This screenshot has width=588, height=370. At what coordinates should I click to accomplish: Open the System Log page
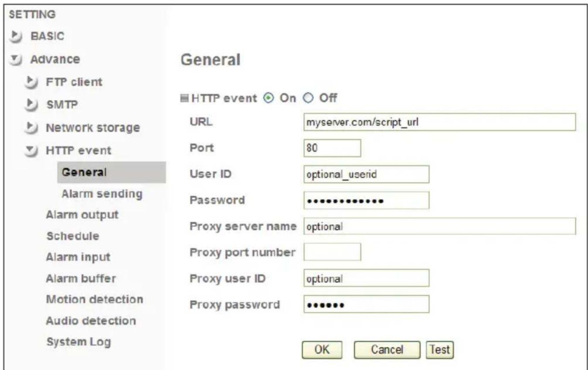point(78,342)
